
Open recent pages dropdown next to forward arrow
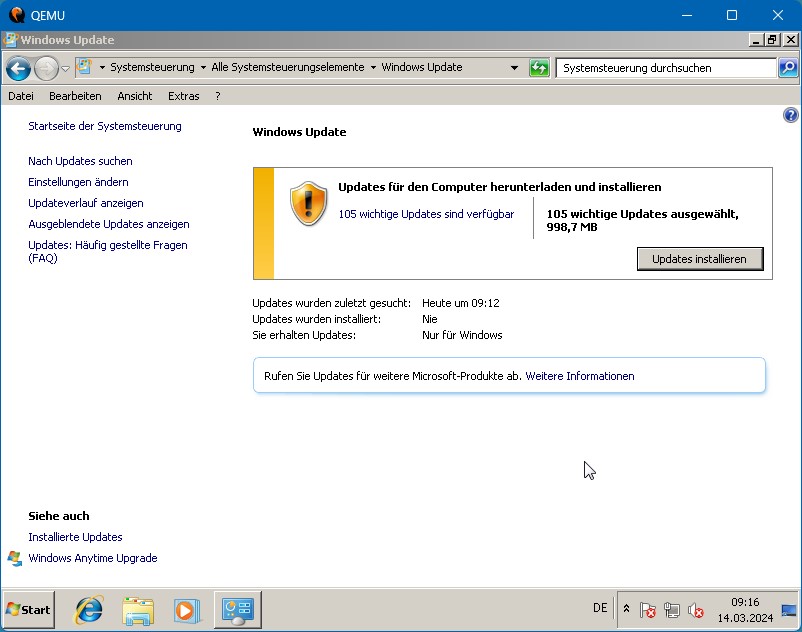(65, 69)
